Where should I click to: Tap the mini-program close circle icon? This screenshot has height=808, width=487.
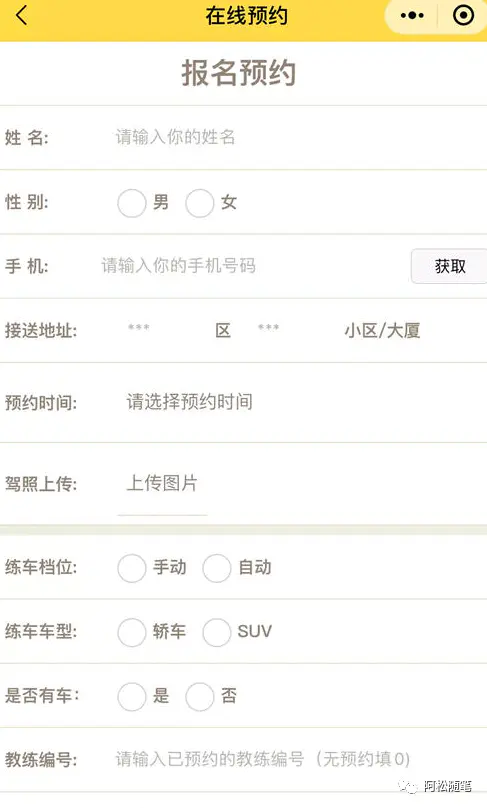[463, 15]
